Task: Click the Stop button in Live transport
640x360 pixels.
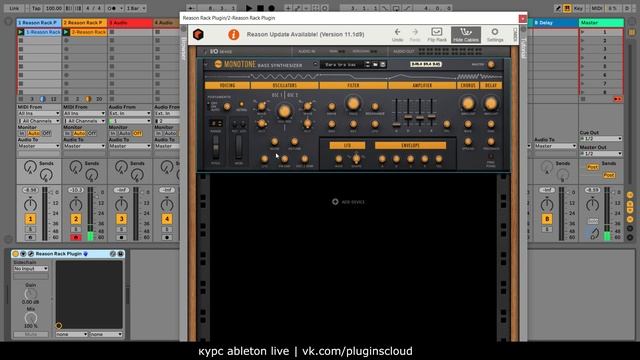Action: click(260, 8)
